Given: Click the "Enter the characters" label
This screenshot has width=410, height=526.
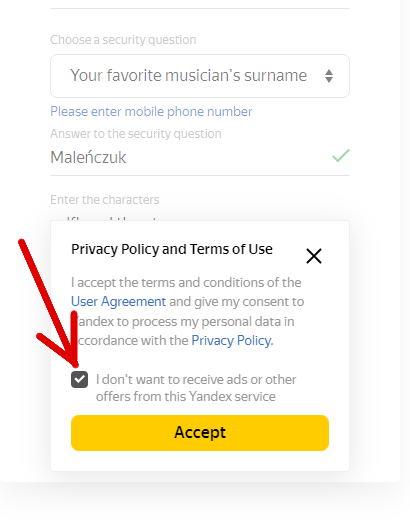Looking at the screenshot, I should [105, 200].
